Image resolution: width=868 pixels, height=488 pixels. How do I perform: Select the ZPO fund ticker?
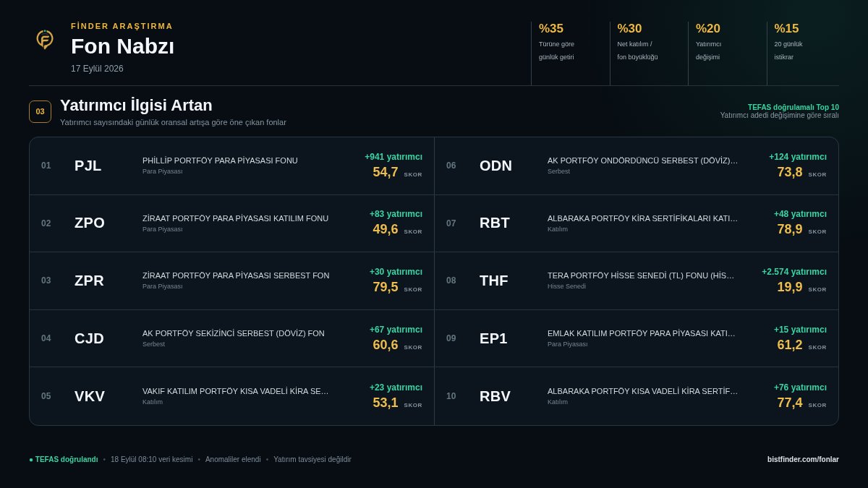90,223
